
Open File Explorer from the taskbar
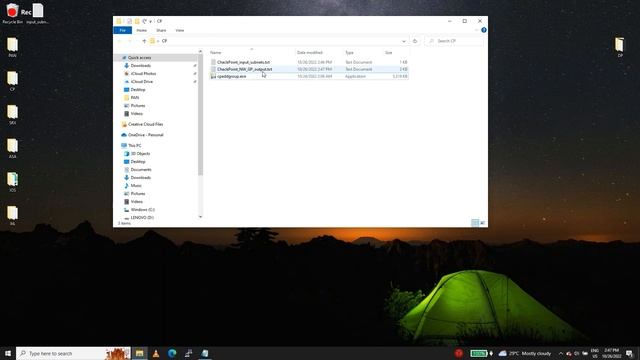coord(139,353)
